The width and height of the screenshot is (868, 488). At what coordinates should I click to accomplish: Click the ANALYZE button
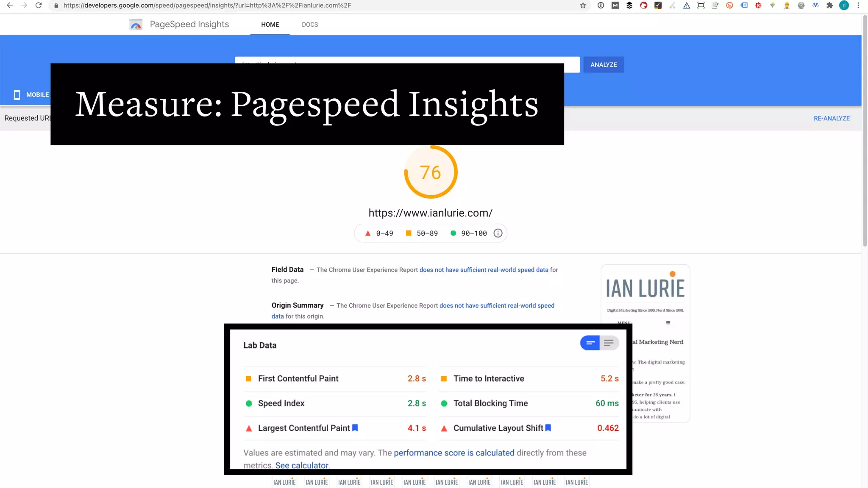[604, 65]
